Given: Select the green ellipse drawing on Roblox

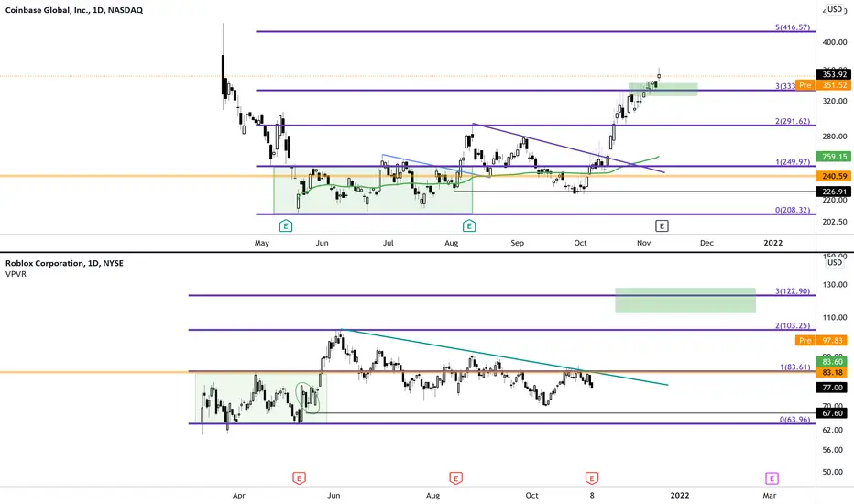Looking at the screenshot, I should pos(308,399).
